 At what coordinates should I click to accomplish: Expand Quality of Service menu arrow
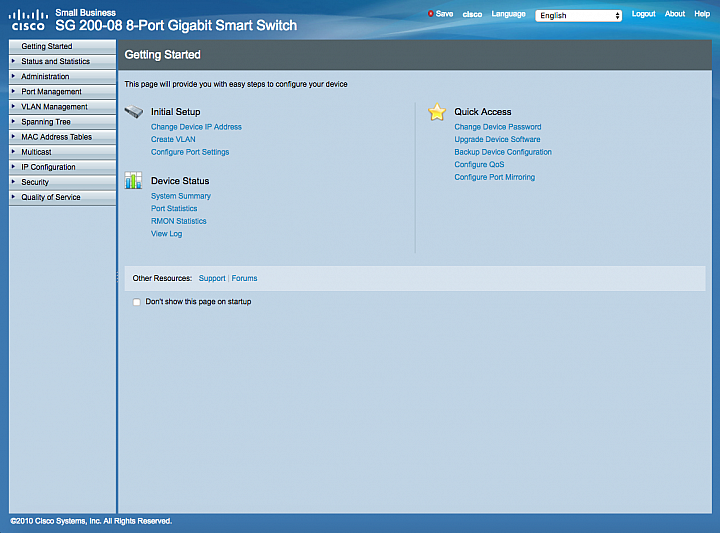(13, 197)
